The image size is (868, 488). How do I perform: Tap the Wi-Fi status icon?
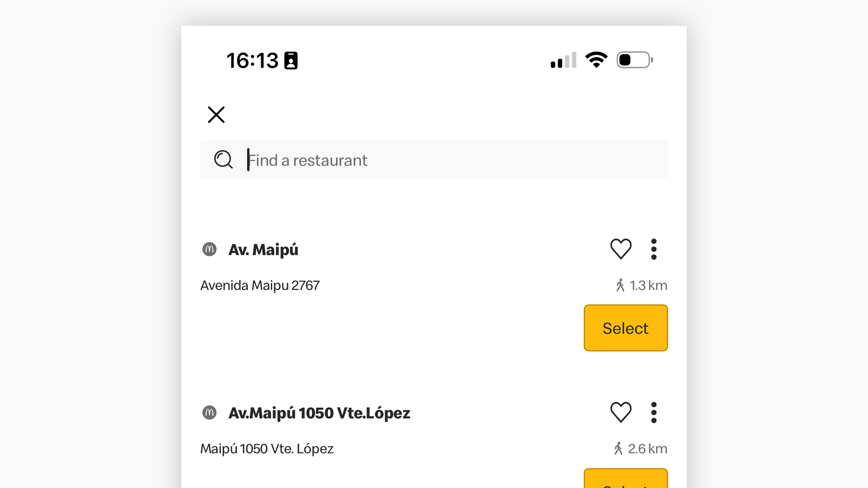(596, 60)
